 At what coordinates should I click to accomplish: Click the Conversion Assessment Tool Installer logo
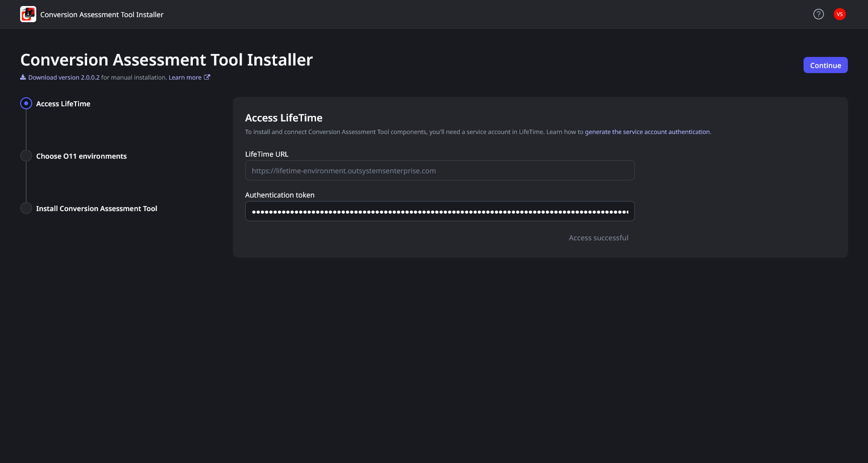click(x=28, y=14)
